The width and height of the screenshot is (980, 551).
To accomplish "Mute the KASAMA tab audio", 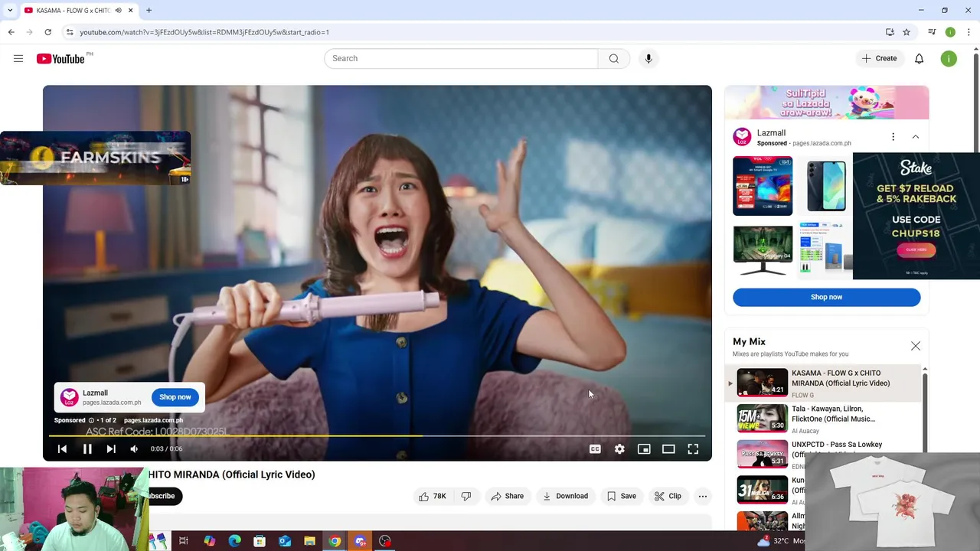I will click(x=118, y=11).
